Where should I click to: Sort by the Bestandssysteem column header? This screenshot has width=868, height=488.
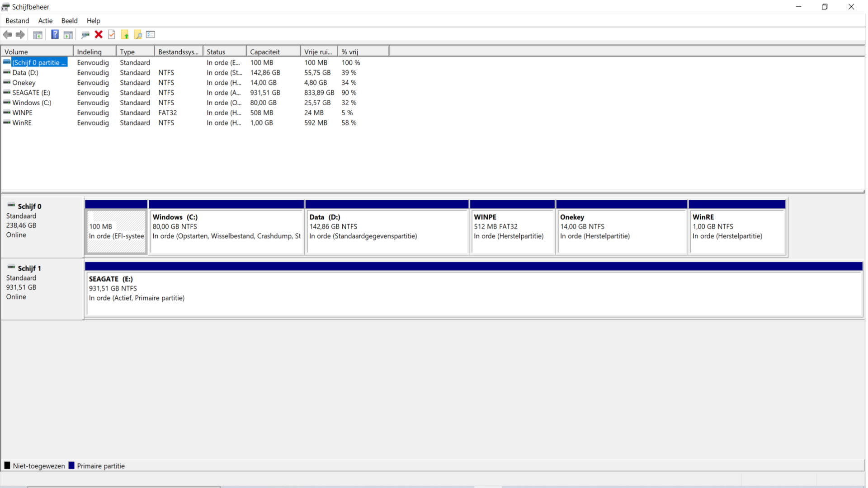[179, 52]
